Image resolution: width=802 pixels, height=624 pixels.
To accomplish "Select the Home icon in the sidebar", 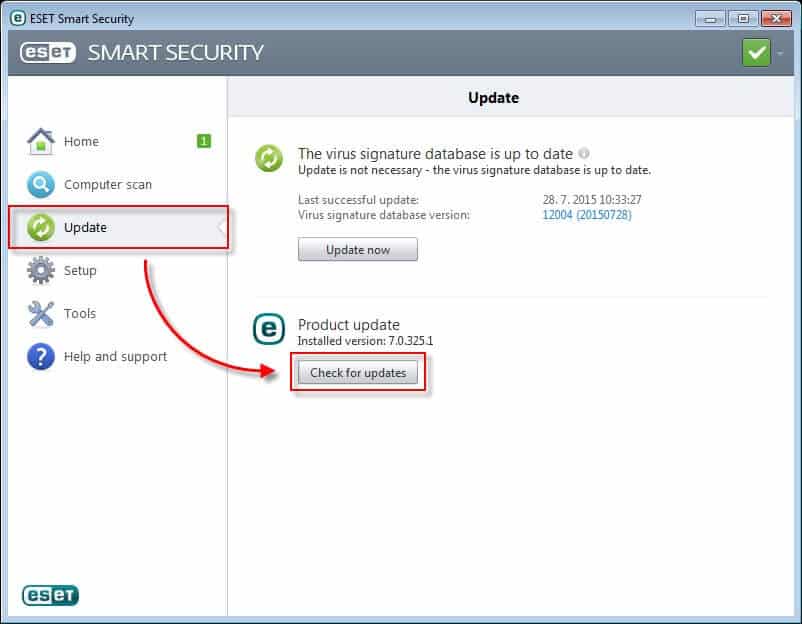I will tap(40, 140).
